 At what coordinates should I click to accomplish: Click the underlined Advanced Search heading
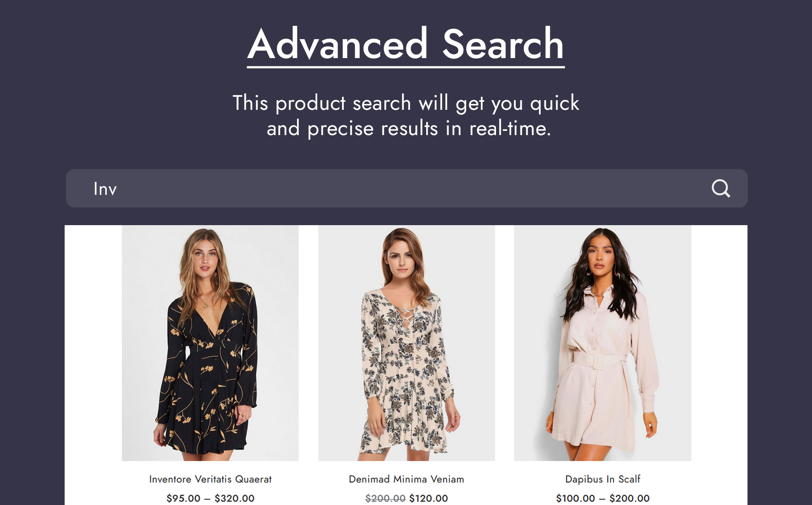point(406,44)
